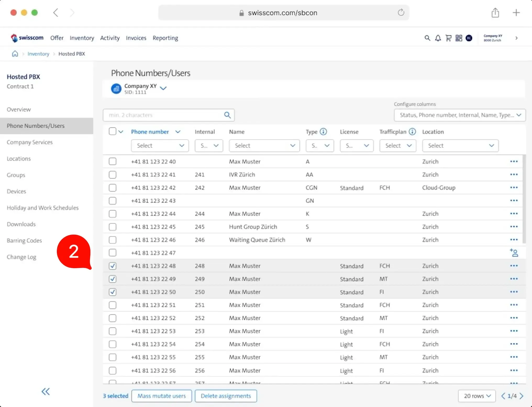This screenshot has height=407, width=532.
Task: Click the search magnifier in header
Action: [x=427, y=38]
